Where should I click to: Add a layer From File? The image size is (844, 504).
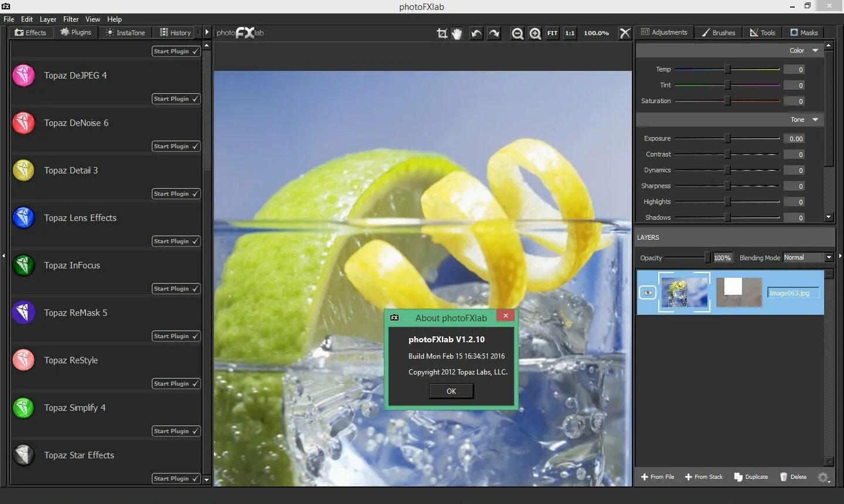coord(658,477)
